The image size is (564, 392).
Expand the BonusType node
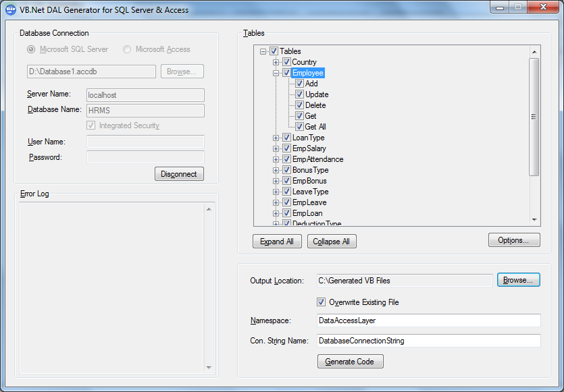point(276,169)
